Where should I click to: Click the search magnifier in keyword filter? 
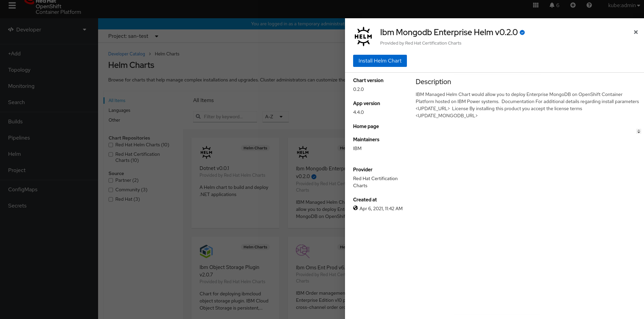click(x=198, y=117)
